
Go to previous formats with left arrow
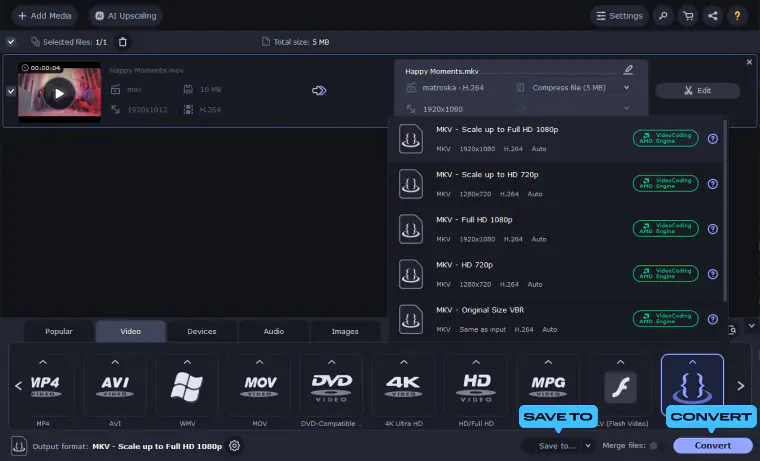coord(18,386)
